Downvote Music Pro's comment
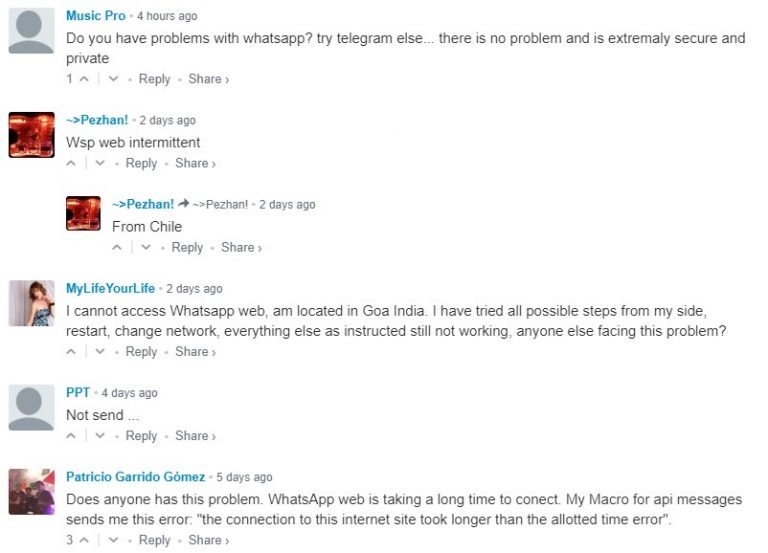Image resolution: width=768 pixels, height=553 pixels. [x=113, y=79]
